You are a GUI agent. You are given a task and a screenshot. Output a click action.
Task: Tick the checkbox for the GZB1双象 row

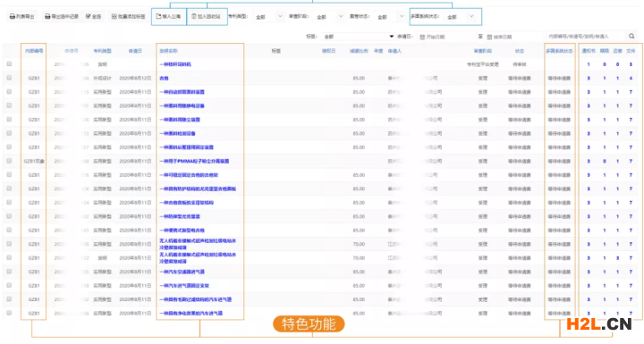[9, 161]
